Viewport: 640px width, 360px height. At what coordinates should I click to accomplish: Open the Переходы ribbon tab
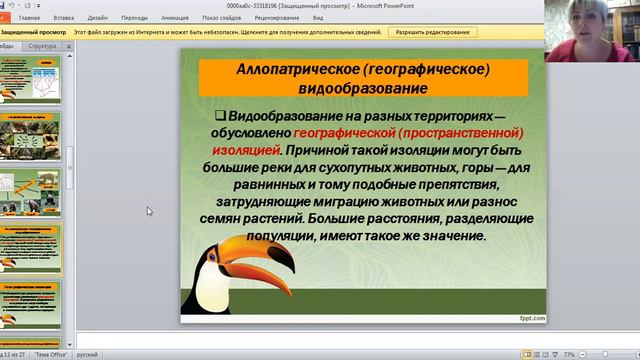(134, 18)
